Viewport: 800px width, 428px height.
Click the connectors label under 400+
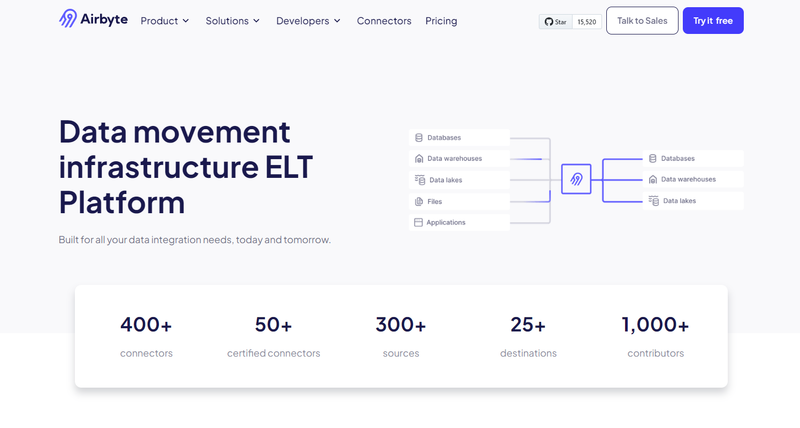coord(146,353)
